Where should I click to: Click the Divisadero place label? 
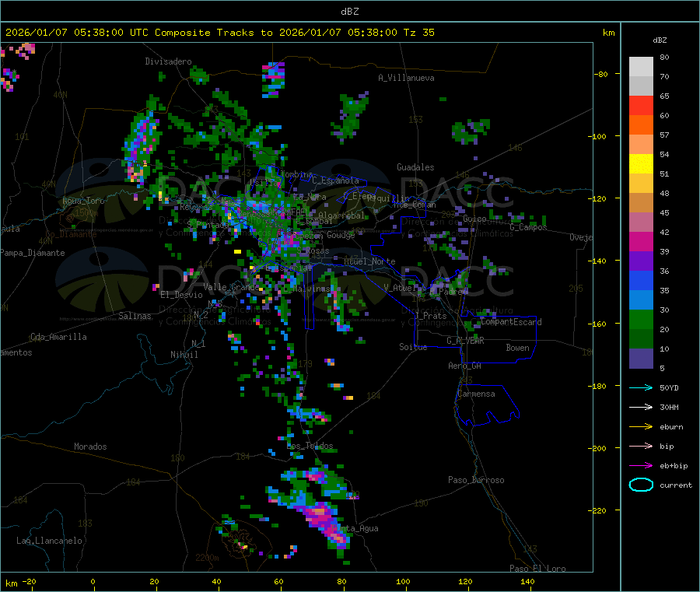(168, 61)
